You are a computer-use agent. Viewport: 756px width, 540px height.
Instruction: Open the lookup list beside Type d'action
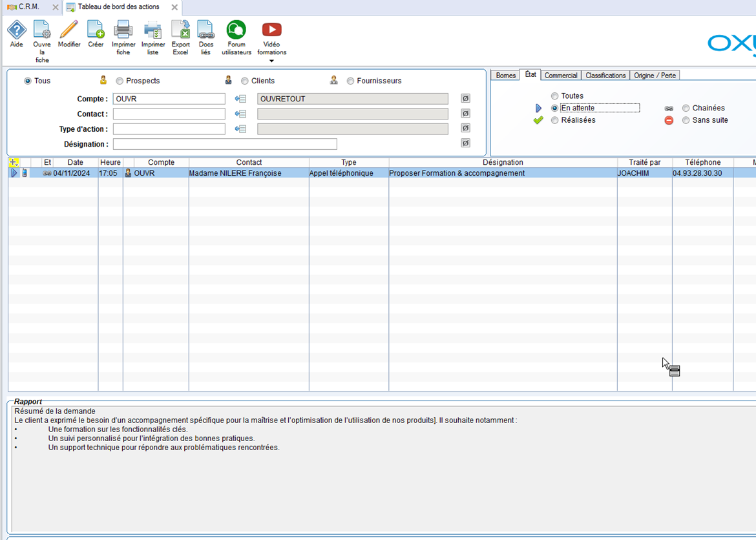click(x=240, y=129)
